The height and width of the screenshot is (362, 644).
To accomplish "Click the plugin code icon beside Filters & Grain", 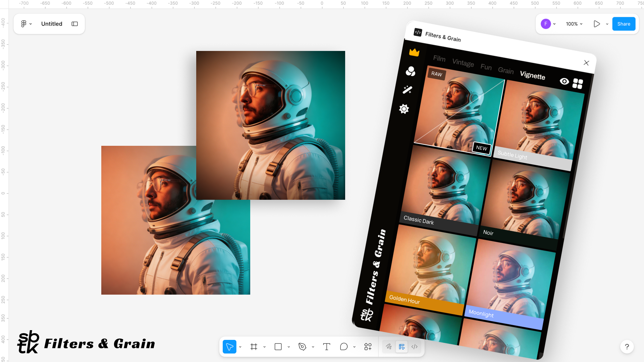I will [418, 32].
